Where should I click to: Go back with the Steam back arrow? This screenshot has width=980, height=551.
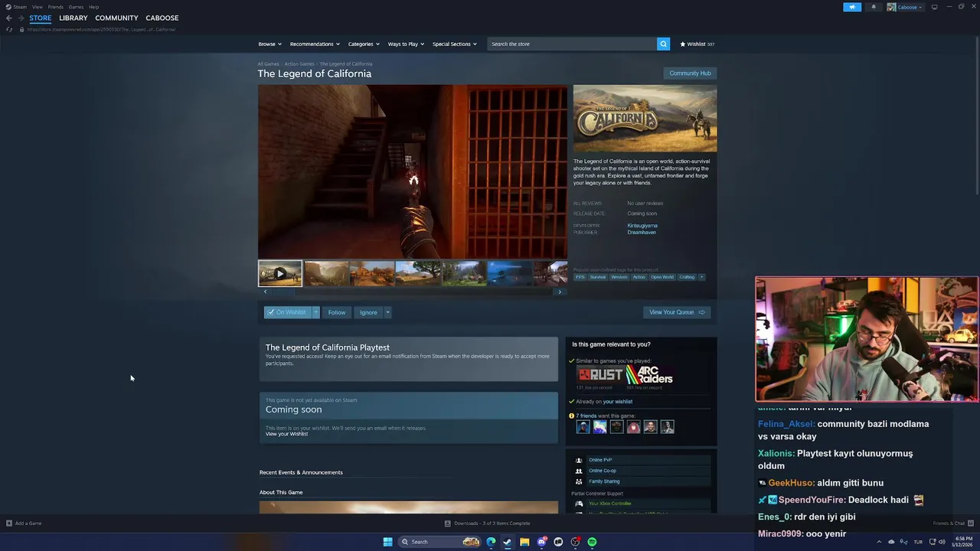(8, 18)
